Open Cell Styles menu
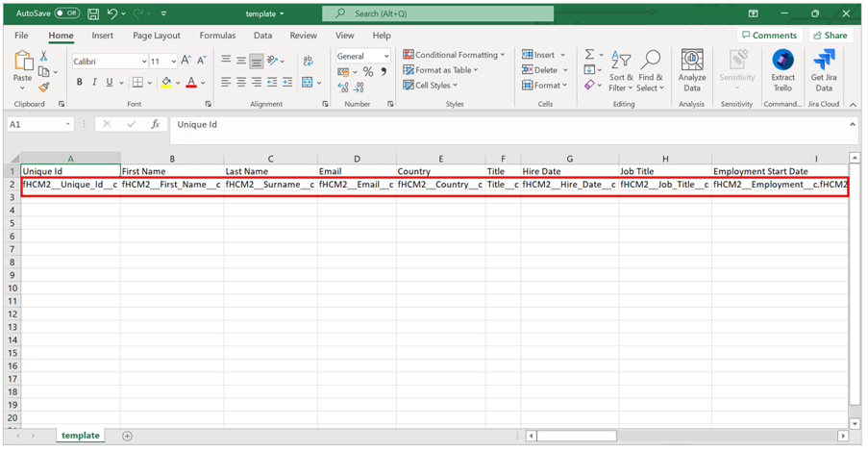 coord(430,86)
